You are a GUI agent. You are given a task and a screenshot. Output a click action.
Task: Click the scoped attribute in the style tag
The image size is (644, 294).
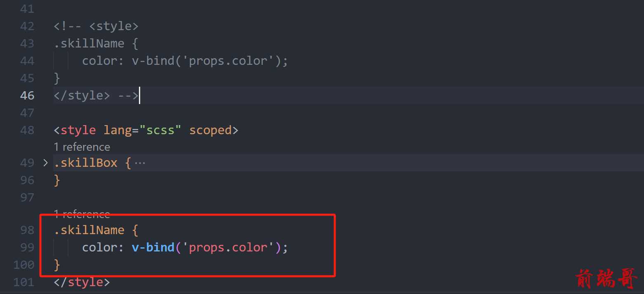coord(210,130)
